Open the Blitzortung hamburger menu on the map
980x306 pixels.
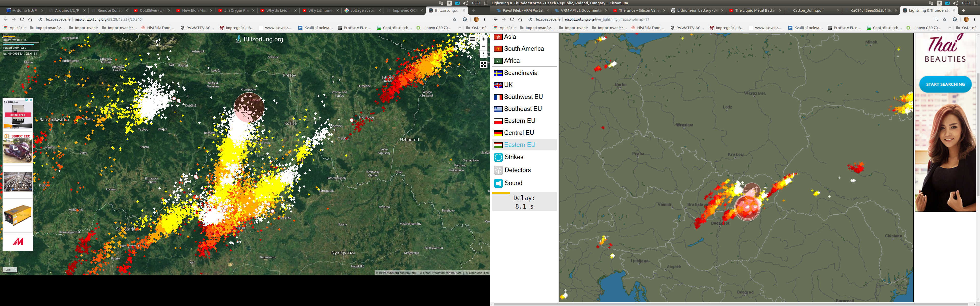click(472, 39)
